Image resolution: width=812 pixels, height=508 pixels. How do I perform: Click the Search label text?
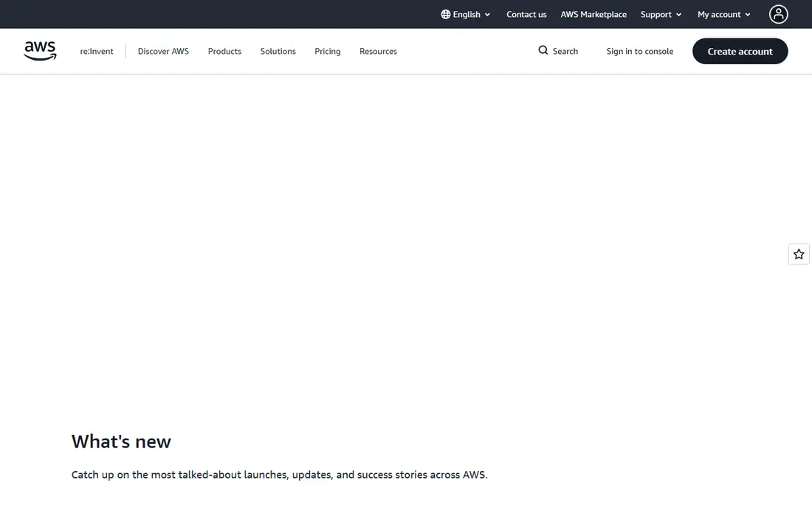(565, 51)
